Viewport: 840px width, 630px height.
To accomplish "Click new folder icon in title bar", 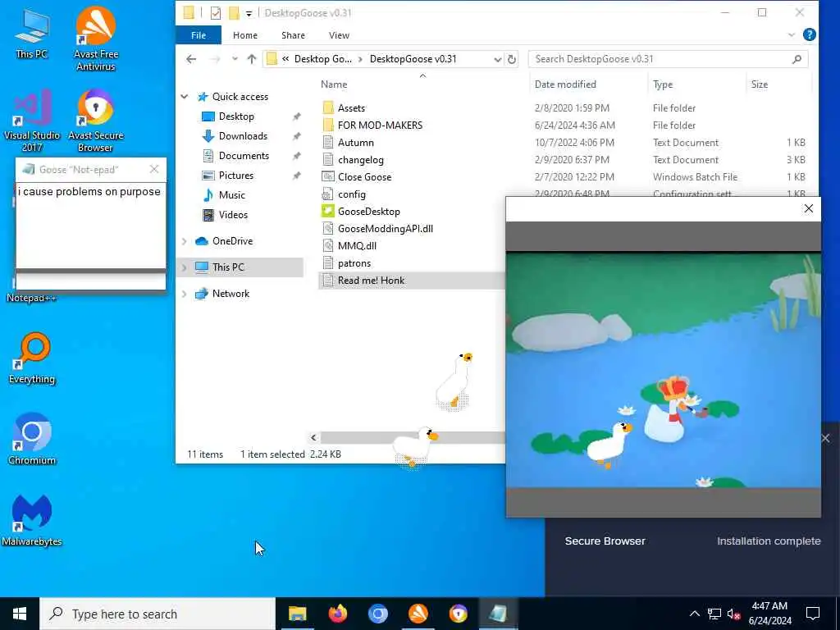I will [x=234, y=13].
